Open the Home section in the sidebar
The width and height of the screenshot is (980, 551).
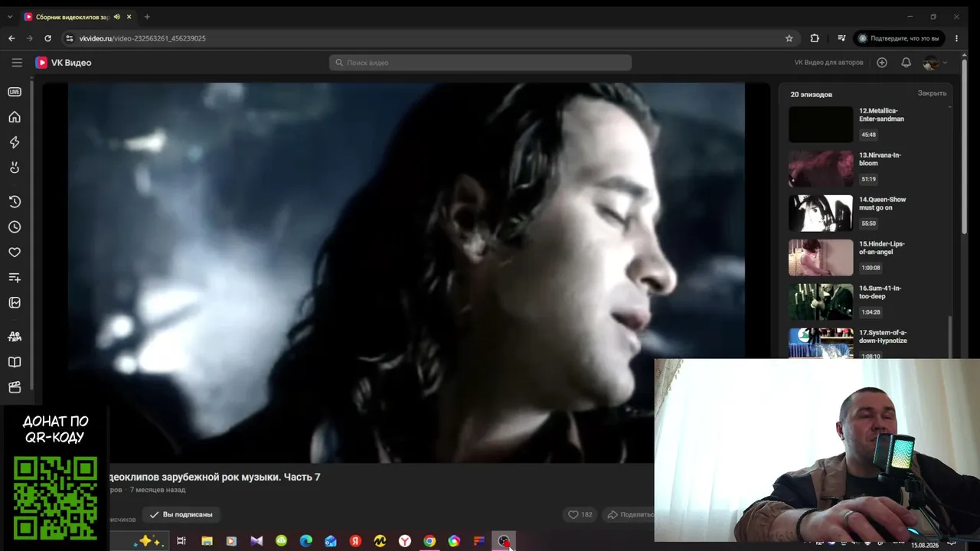[x=15, y=117]
